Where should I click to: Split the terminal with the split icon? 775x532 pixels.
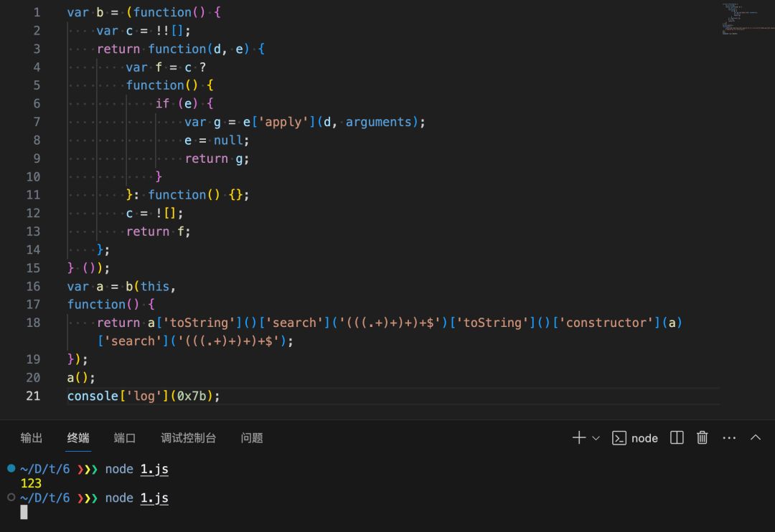tap(677, 438)
